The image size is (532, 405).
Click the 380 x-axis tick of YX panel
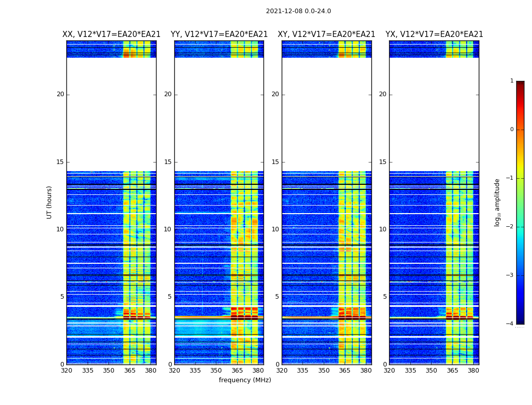pyautogui.click(x=473, y=371)
